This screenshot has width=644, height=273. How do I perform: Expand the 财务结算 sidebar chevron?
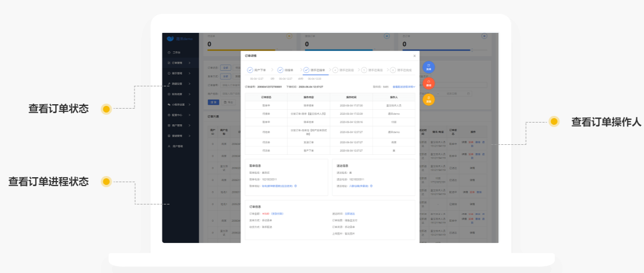[189, 94]
